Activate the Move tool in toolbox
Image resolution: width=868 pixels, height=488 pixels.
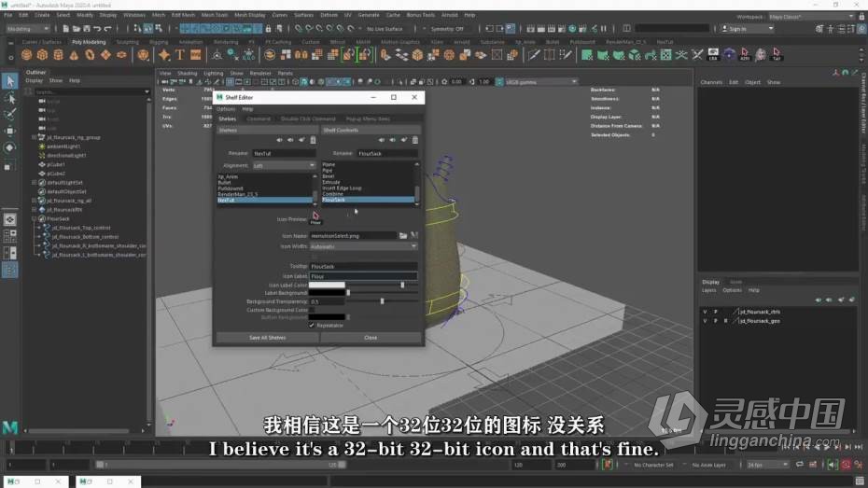pos(9,132)
